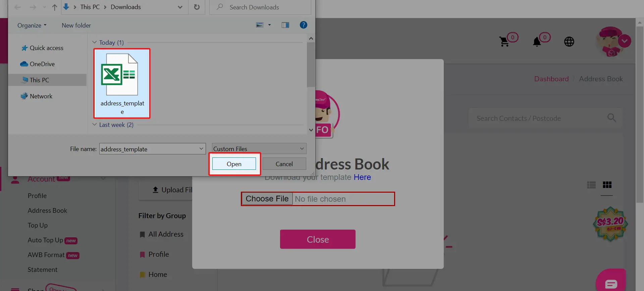This screenshot has width=644, height=291.
Task: Expand address bar history dropdown
Action: point(180,7)
